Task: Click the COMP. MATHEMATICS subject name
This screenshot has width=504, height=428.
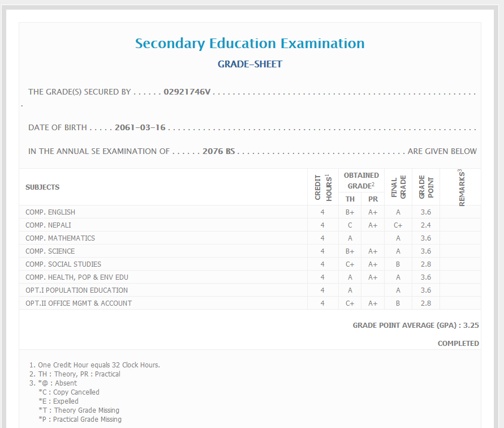Action: coord(60,238)
